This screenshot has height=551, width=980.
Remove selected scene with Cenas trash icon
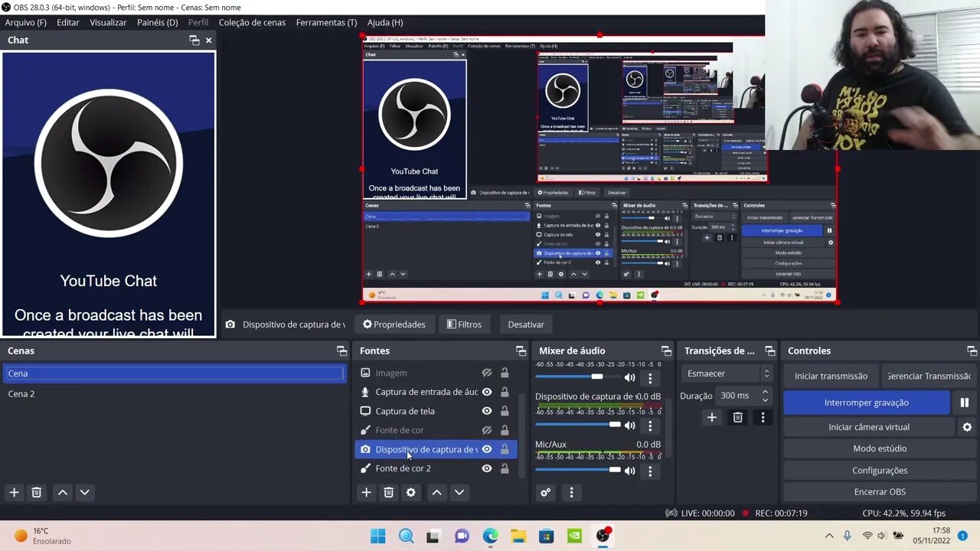[x=36, y=492]
